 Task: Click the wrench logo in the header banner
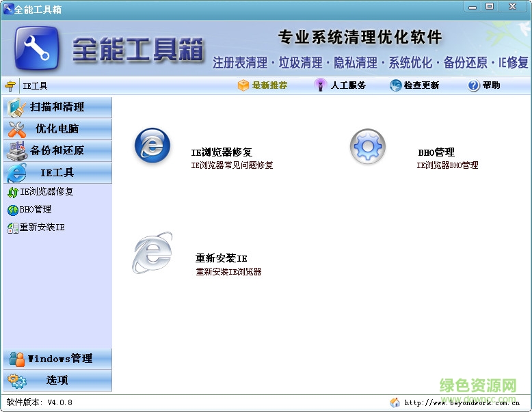pos(37,48)
